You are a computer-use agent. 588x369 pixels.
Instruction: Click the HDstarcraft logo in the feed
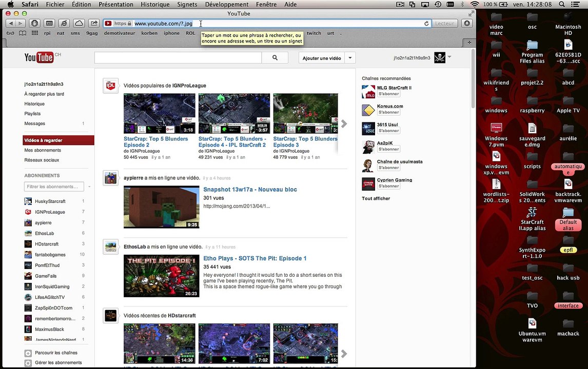[x=111, y=316]
